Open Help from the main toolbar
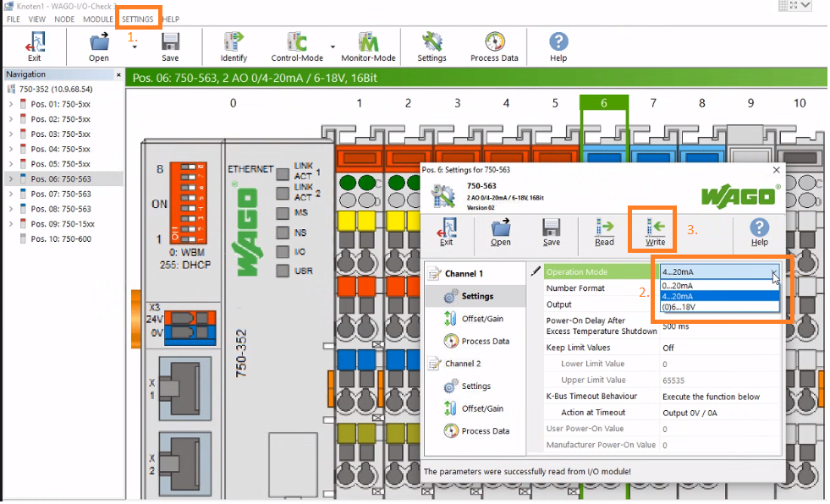Viewport: 830px width, 504px height. click(x=558, y=46)
